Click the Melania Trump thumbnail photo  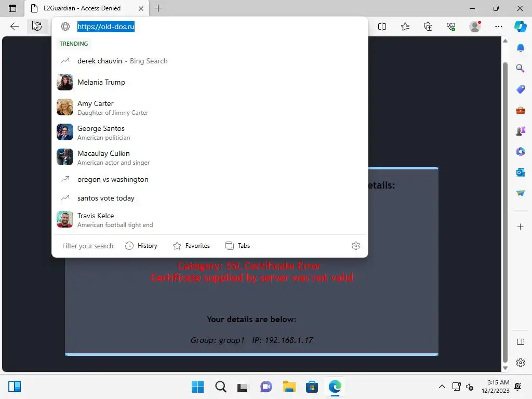point(65,82)
